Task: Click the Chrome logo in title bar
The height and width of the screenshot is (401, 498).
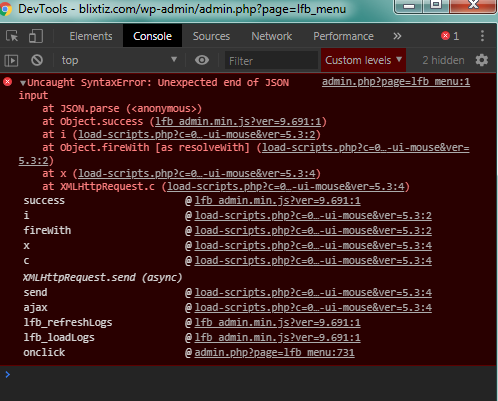Action: point(6,9)
